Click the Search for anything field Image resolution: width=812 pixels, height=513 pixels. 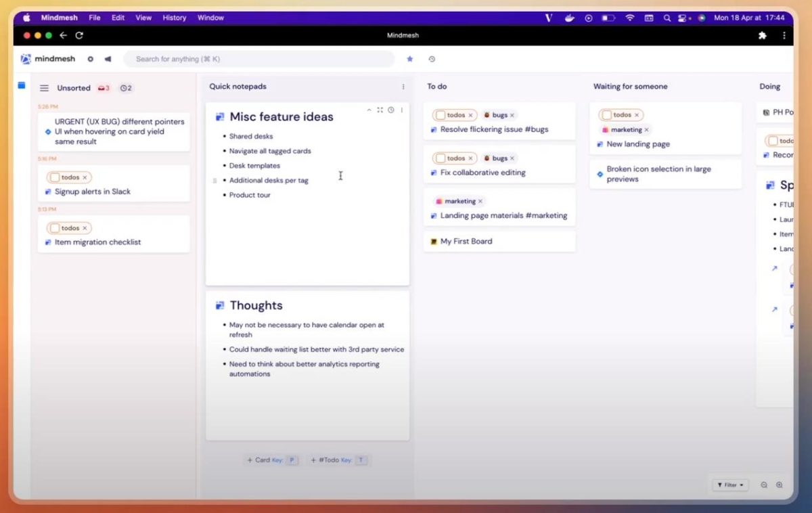259,59
